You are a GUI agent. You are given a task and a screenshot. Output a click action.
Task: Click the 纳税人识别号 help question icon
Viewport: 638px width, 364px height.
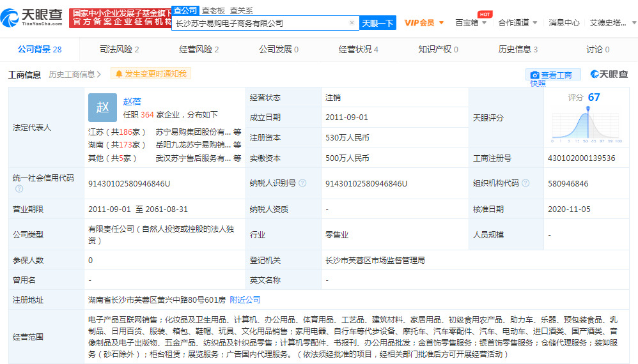tap(302, 183)
